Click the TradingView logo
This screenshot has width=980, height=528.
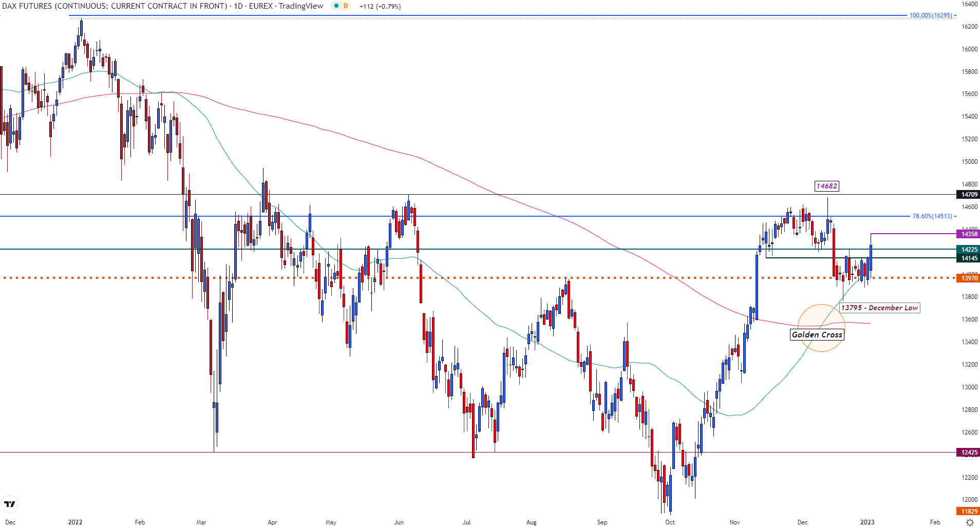(10, 504)
